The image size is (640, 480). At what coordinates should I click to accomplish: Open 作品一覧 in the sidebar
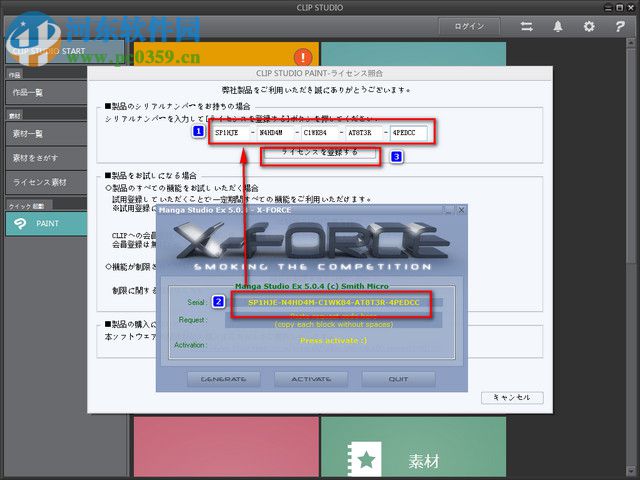click(x=46, y=93)
